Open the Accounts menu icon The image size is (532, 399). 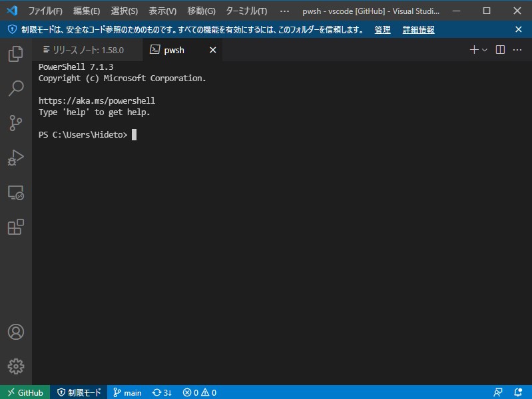(x=15, y=332)
